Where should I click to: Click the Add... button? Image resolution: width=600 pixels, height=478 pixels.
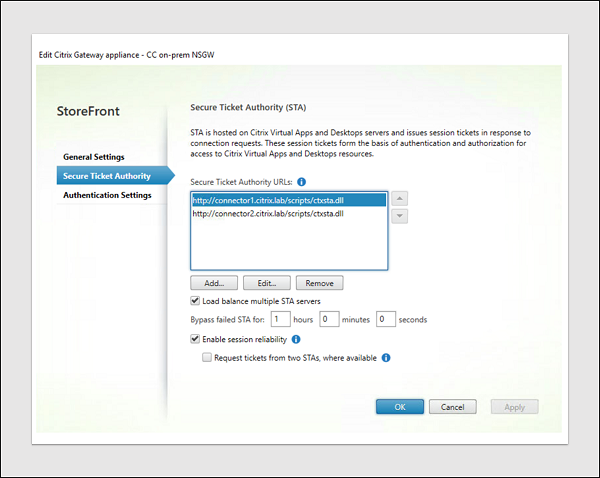(x=214, y=283)
